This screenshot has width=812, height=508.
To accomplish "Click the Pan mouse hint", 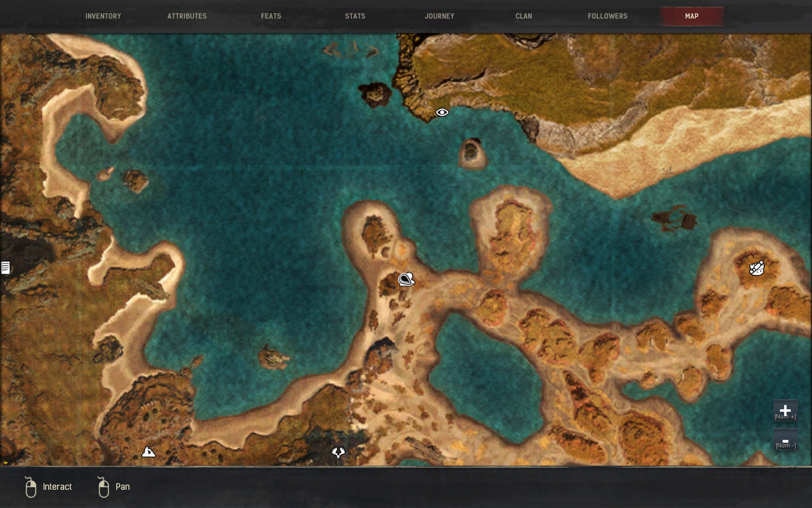I will (x=114, y=487).
